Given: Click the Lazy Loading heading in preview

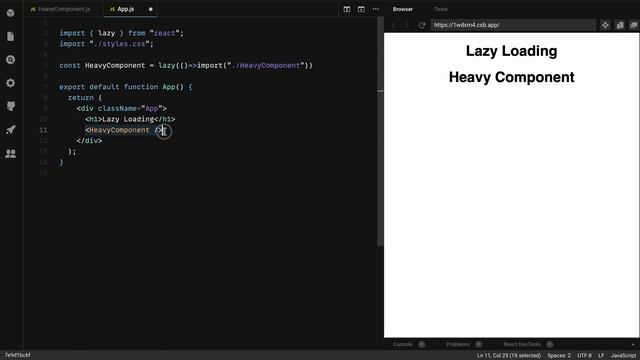Looking at the screenshot, I should (511, 51).
